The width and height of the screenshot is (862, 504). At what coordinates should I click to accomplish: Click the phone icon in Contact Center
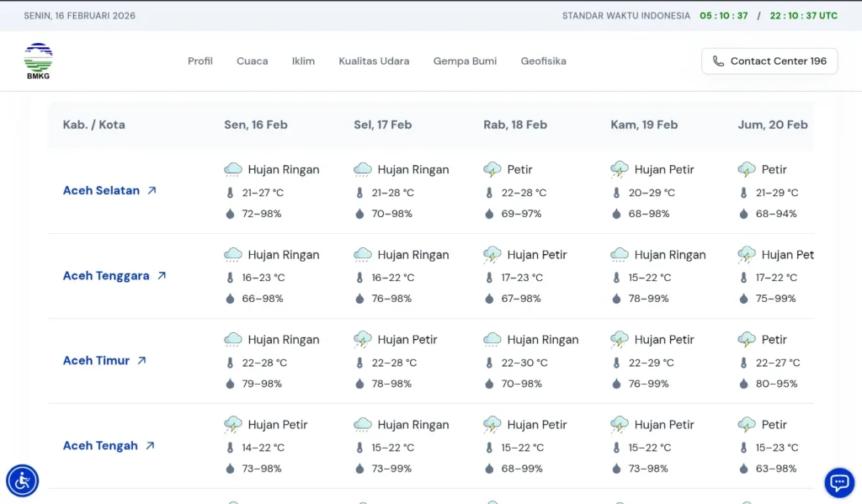pos(718,61)
